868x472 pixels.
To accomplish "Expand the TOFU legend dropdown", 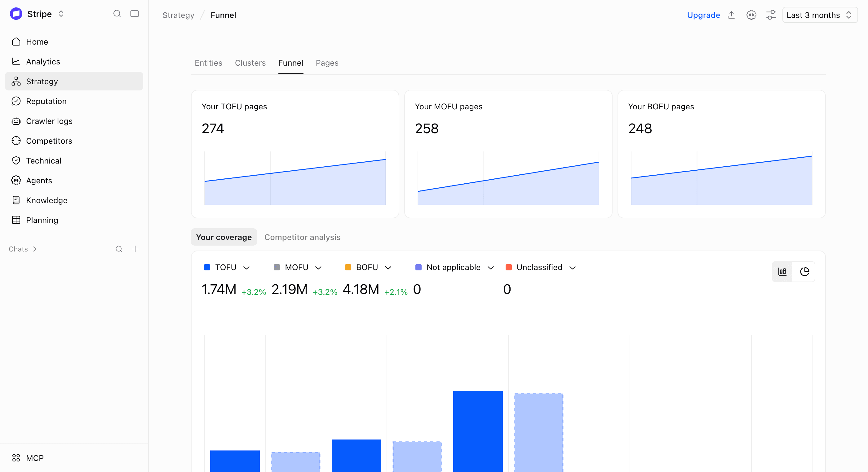I will pos(246,267).
